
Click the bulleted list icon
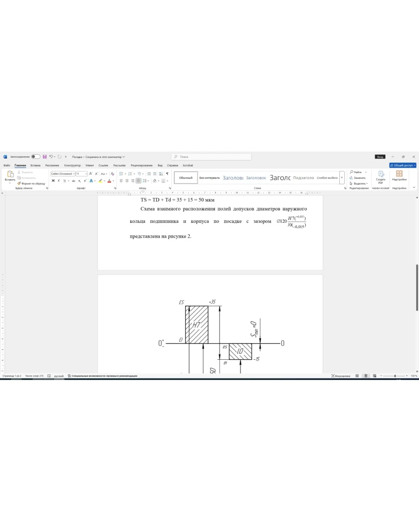(x=121, y=174)
